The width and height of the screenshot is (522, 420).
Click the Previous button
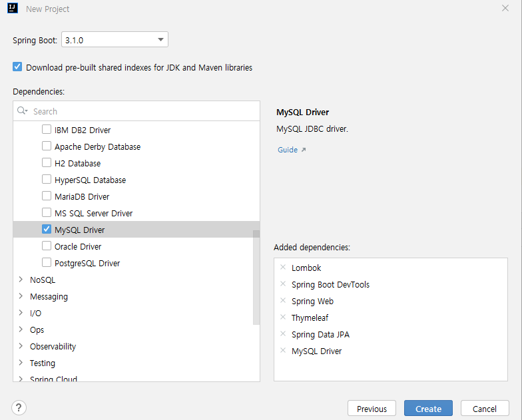(372, 409)
